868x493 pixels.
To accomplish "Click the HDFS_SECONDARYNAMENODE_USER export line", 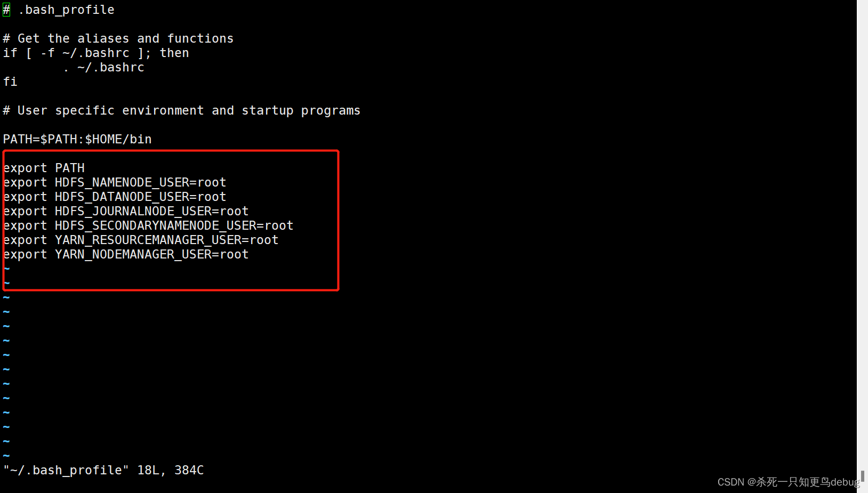I will point(148,225).
